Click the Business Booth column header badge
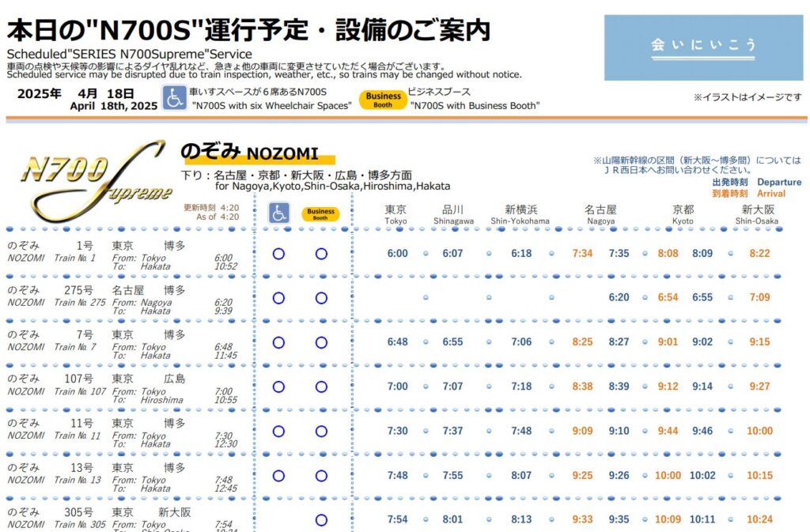Viewport: 810px width, 532px height. [x=320, y=213]
